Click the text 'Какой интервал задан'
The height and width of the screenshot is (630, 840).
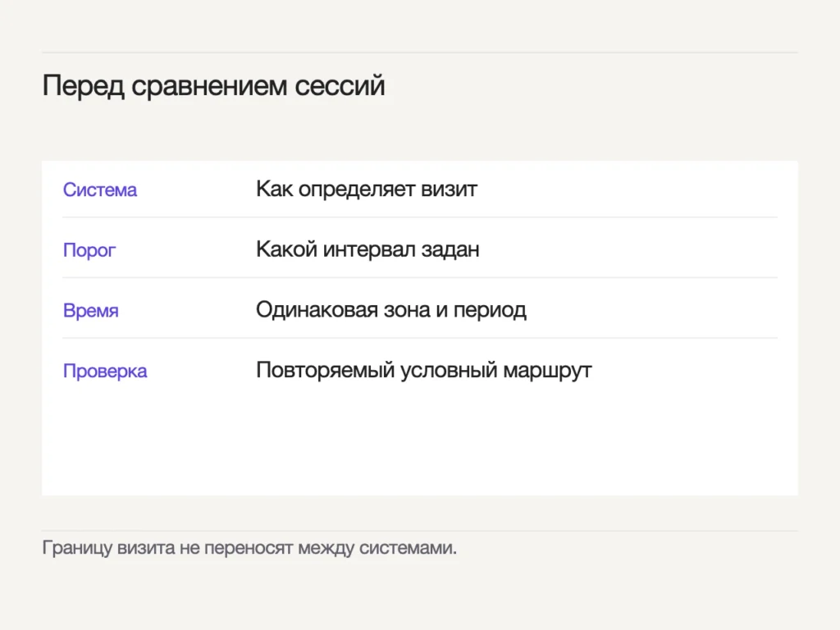pyautogui.click(x=367, y=249)
